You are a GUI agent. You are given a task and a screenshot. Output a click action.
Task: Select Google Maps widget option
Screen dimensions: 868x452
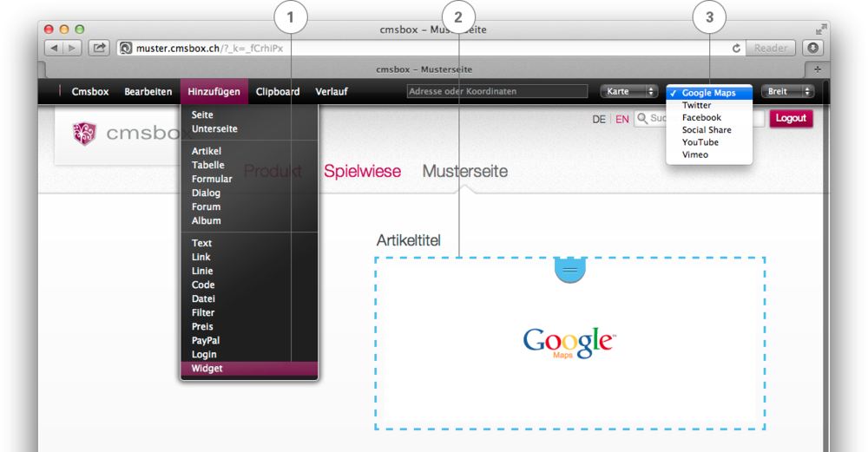pos(709,93)
